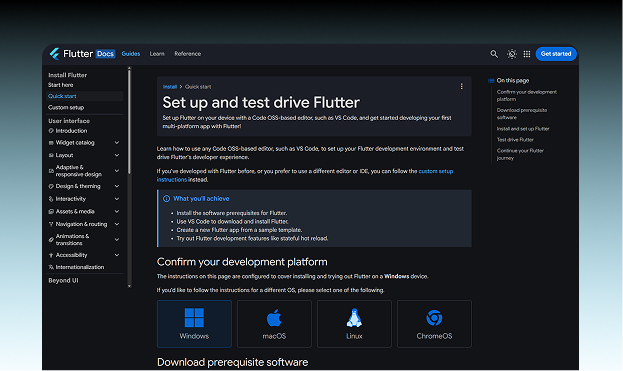Open the search magnifier icon
This screenshot has width=623, height=371.
(x=494, y=54)
